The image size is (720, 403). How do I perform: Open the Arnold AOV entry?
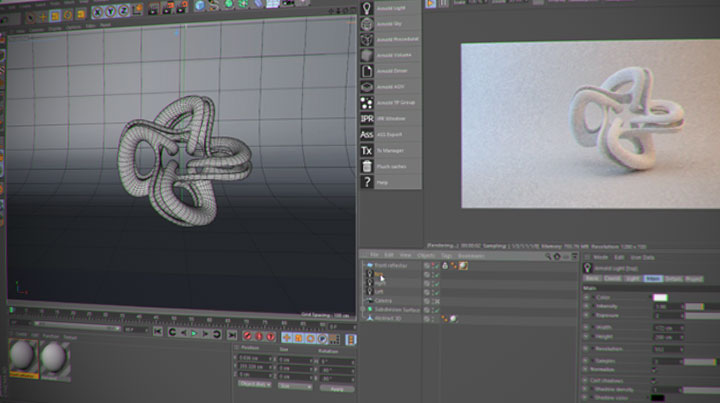(390, 87)
